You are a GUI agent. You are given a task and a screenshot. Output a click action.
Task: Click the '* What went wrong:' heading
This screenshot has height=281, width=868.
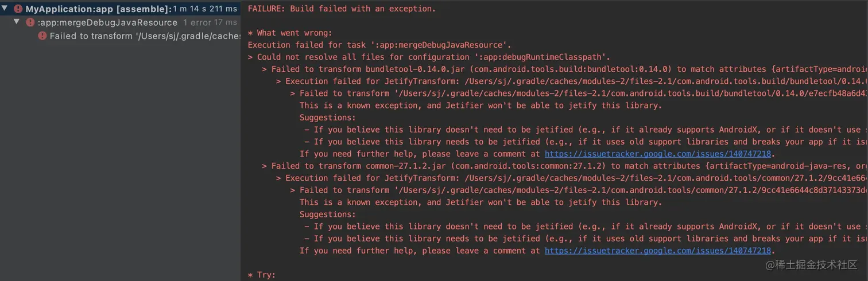click(x=290, y=33)
